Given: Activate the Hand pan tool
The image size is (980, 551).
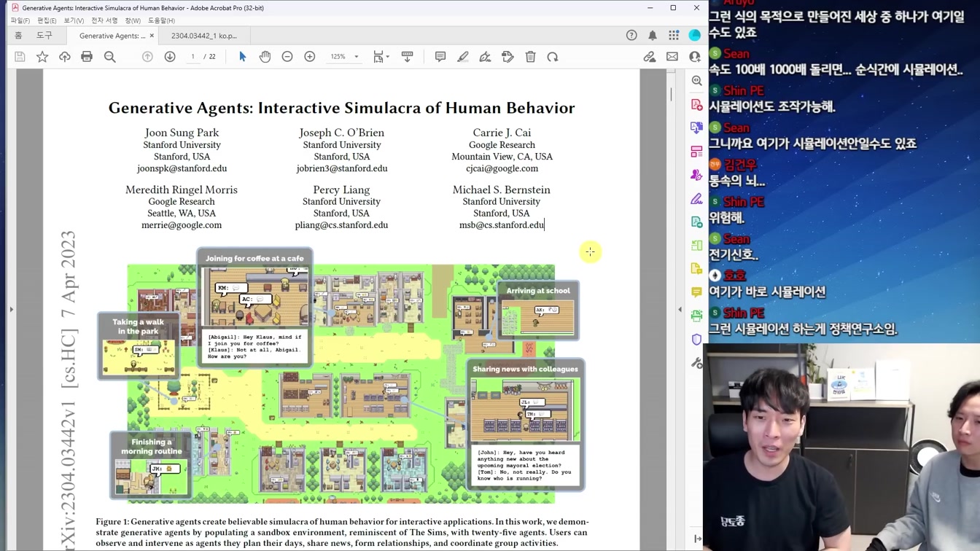Looking at the screenshot, I should pyautogui.click(x=265, y=57).
